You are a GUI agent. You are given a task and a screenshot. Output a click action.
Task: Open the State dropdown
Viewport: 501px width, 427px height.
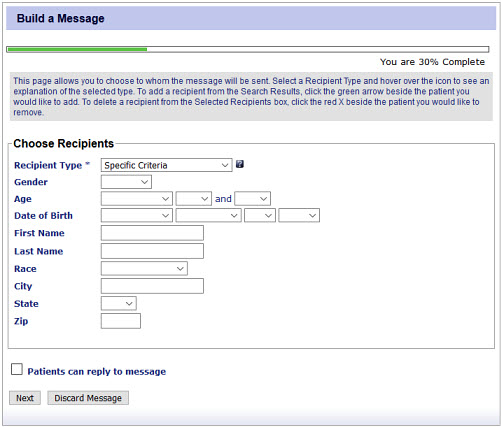coord(119,303)
